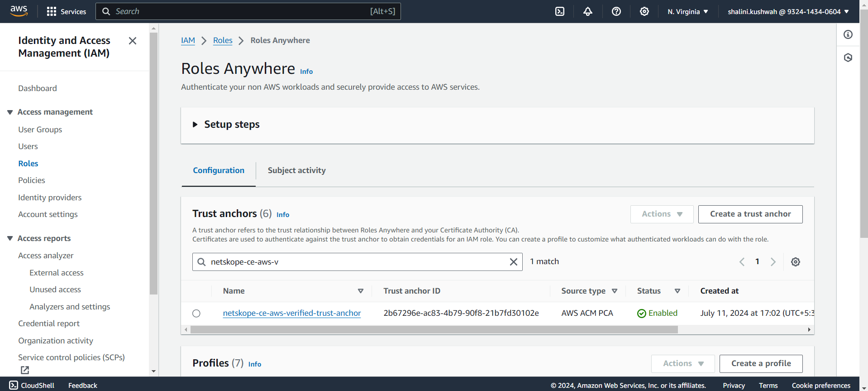Screen dimensions: 868x391
Task: Click the Roles breadcrumb link
Action: click(223, 40)
